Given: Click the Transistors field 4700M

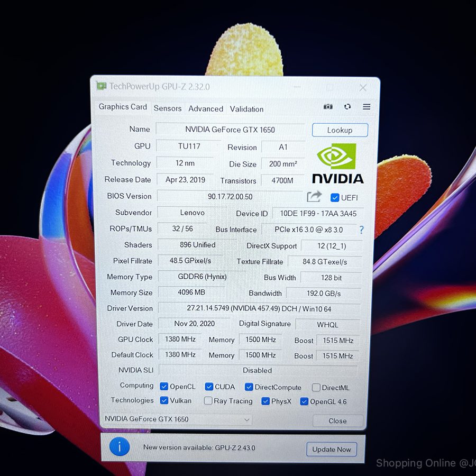Looking at the screenshot, I should click(x=282, y=181).
